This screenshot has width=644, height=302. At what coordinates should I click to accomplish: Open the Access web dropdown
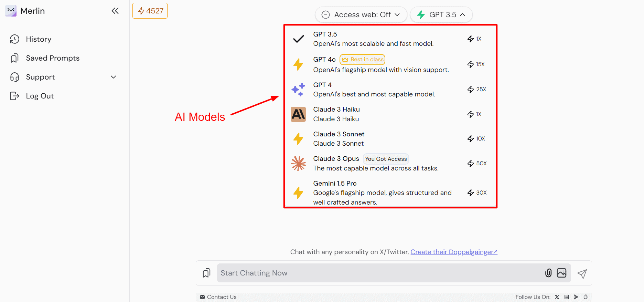coord(361,15)
